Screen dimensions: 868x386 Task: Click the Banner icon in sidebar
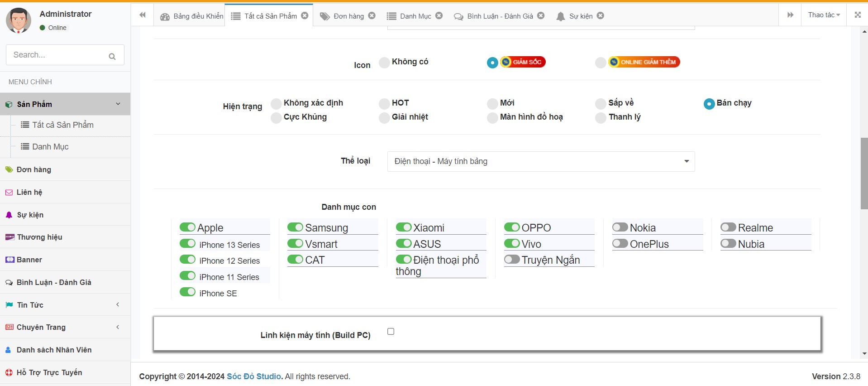point(10,260)
